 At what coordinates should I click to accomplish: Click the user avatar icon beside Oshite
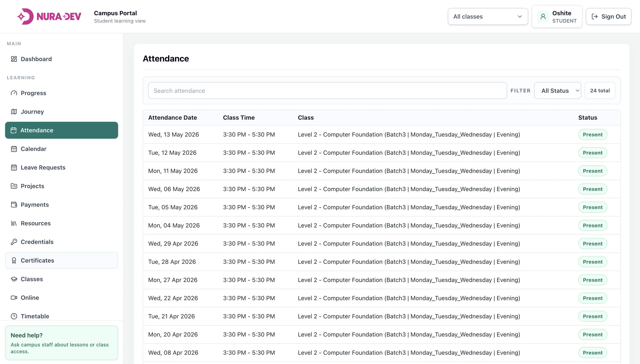pos(543,16)
